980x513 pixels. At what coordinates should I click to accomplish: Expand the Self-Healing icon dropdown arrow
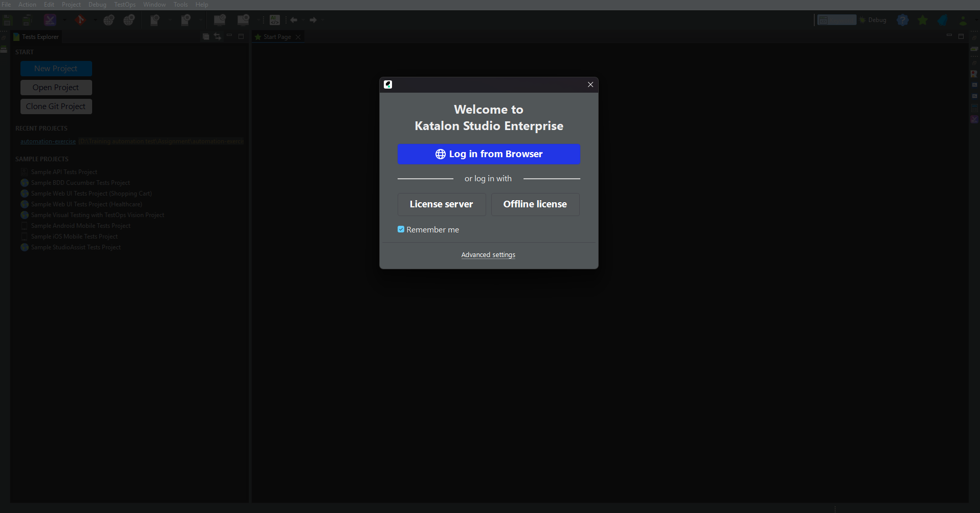click(x=64, y=20)
